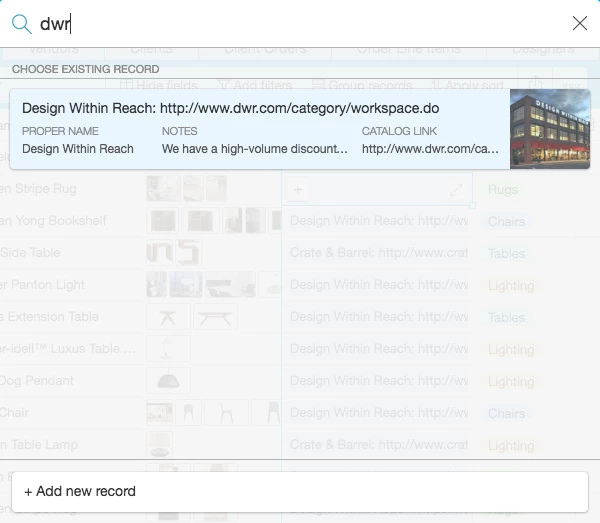
Task: Click the Rugs tag in Stripe Rug row
Action: tap(503, 190)
